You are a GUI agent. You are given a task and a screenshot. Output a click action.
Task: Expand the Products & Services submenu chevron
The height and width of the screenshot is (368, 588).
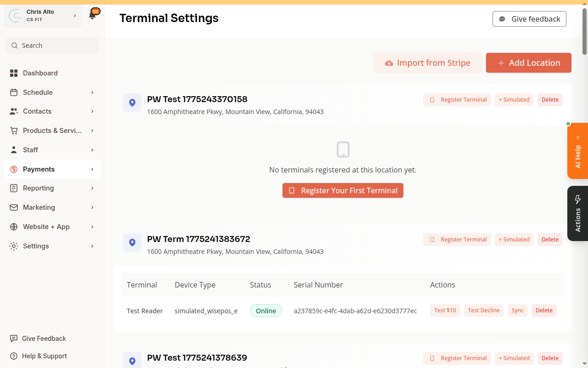(92, 131)
